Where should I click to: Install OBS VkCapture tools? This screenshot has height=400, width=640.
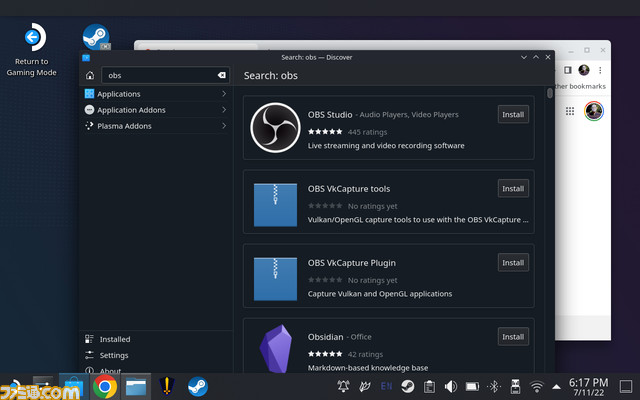click(513, 189)
